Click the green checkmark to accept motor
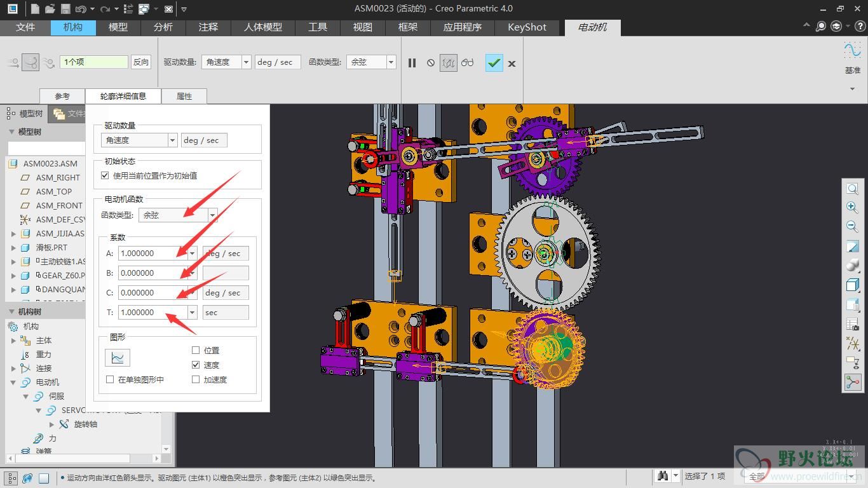Viewport: 868px width, 488px height. coord(494,62)
